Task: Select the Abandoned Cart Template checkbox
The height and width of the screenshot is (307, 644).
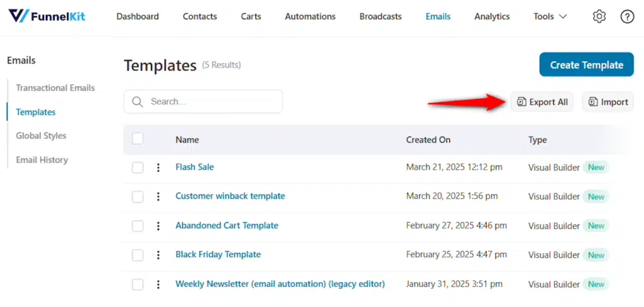Action: (138, 226)
